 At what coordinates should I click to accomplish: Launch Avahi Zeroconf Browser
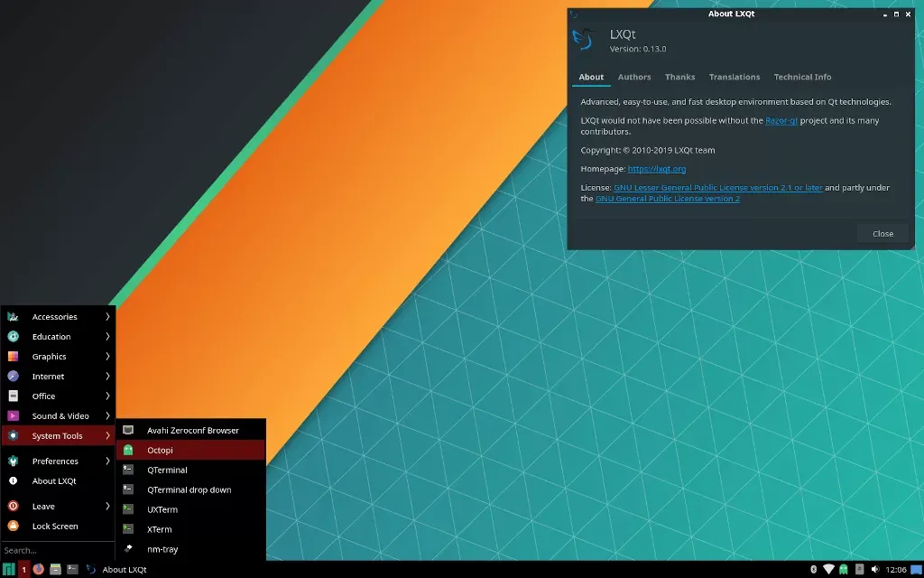tap(191, 430)
